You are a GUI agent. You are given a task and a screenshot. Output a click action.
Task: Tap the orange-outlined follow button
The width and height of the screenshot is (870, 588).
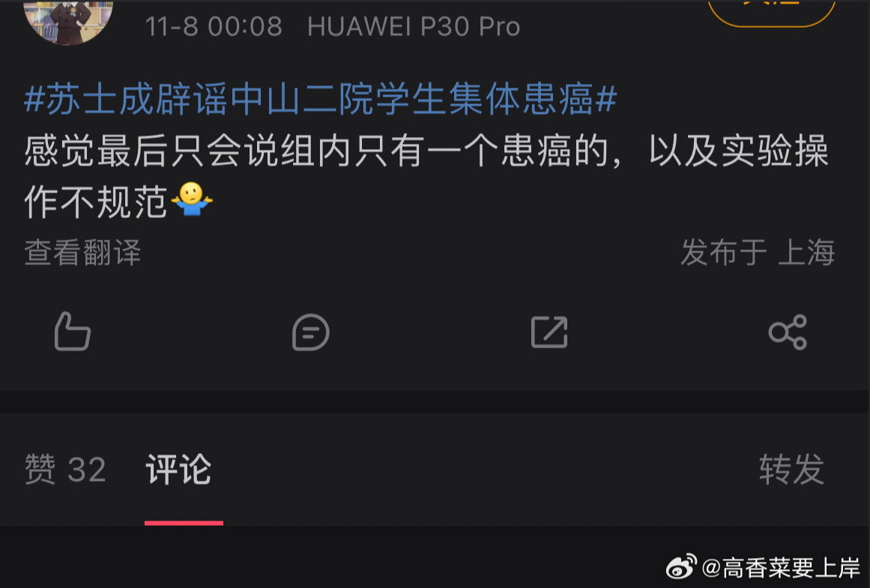772,11
